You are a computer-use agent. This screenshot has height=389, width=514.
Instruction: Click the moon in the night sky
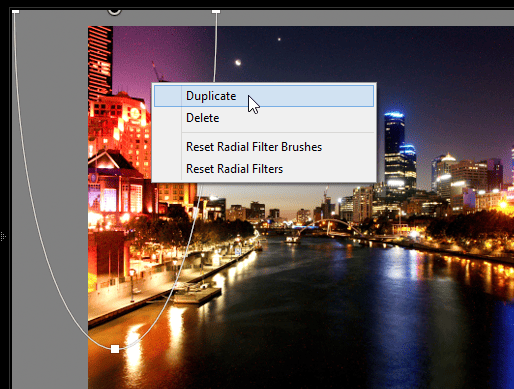point(238,62)
